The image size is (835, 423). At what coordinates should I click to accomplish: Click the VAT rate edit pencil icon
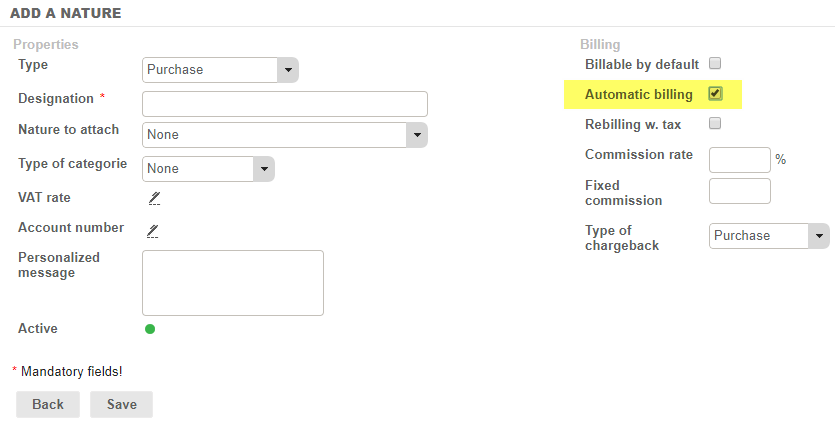coord(154,198)
